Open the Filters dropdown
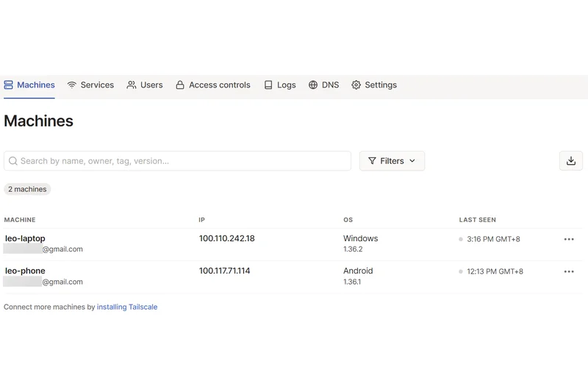 coord(392,161)
